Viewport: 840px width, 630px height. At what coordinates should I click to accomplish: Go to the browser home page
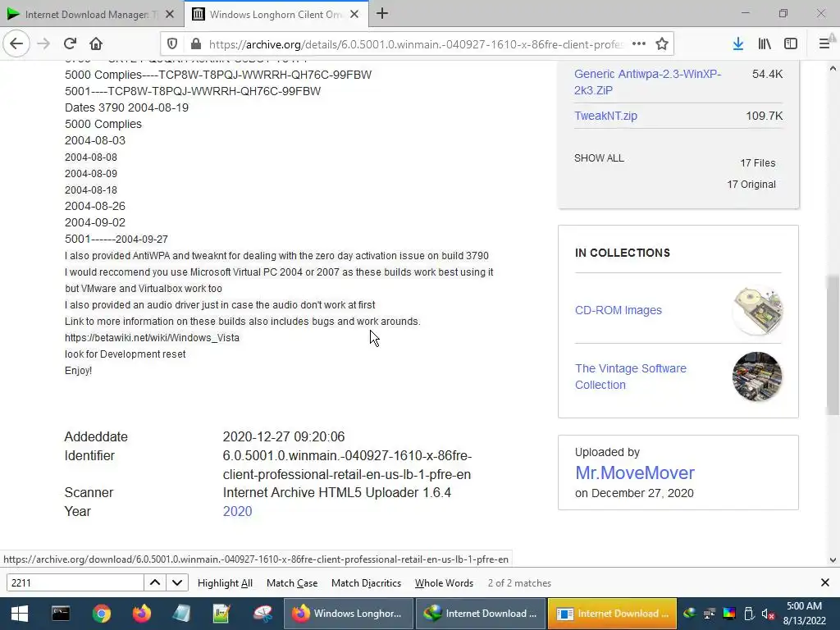[96, 43]
